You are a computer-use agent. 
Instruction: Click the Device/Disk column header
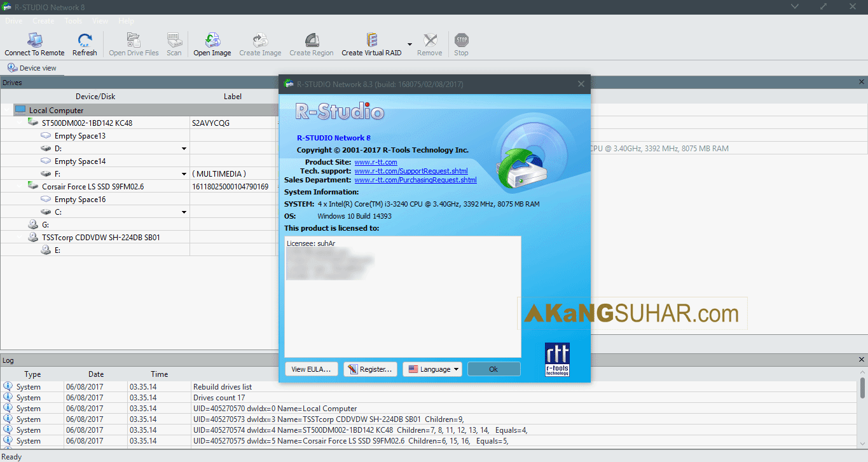click(95, 97)
